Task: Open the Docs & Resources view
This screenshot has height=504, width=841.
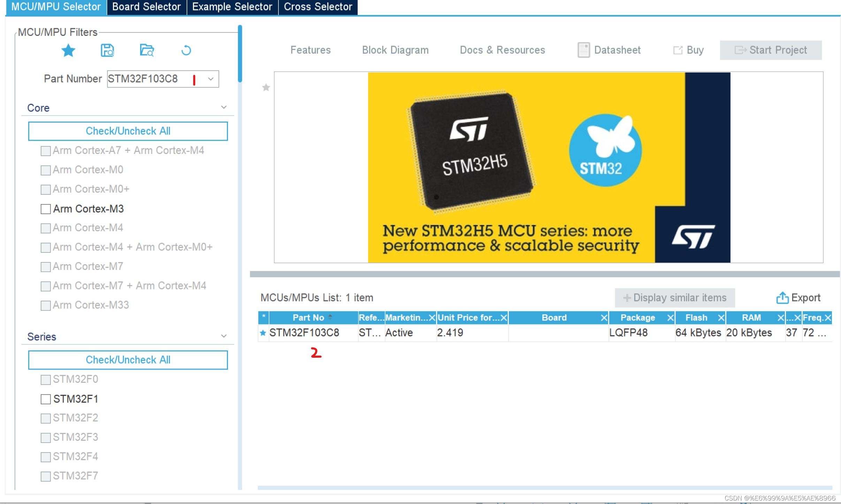Action: [502, 50]
